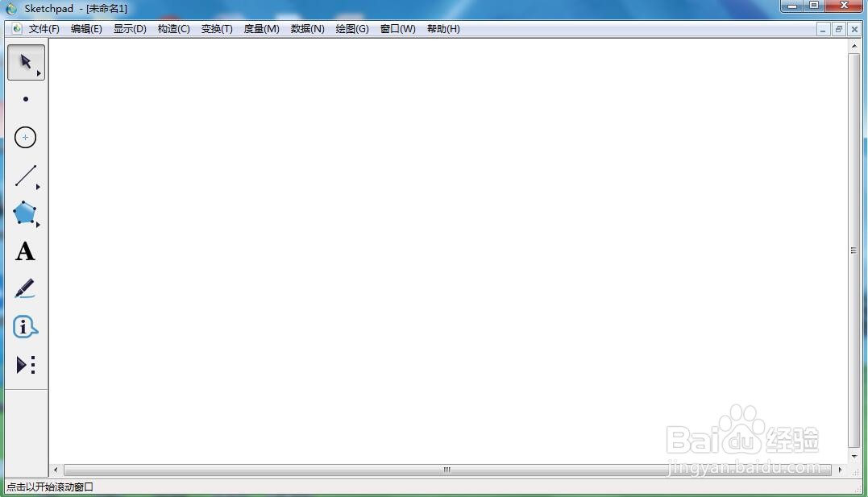
Task: Maximize the Sketchpad application window
Action: pyautogui.click(x=814, y=6)
